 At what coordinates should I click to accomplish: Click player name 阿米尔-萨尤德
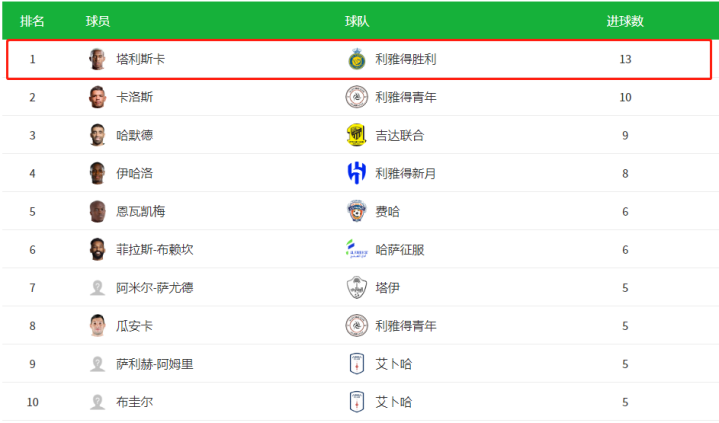(155, 288)
